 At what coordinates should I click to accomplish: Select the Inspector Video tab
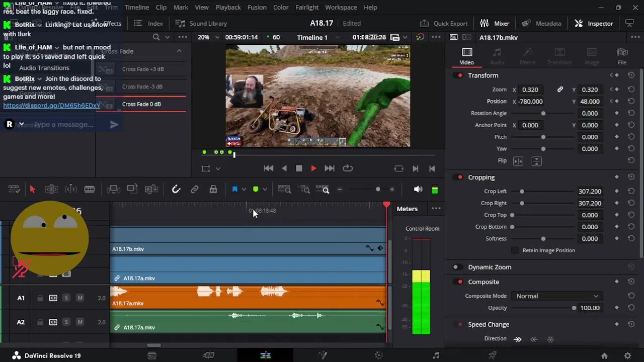pos(466,56)
